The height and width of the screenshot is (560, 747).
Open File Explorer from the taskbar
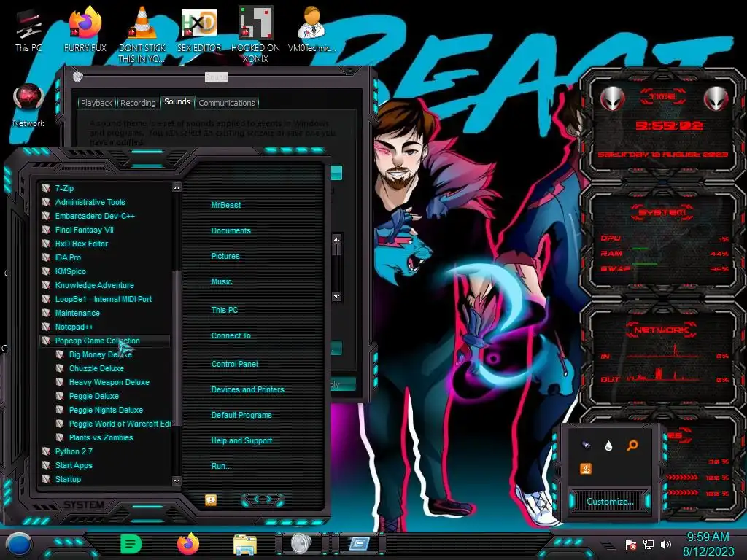click(x=245, y=544)
